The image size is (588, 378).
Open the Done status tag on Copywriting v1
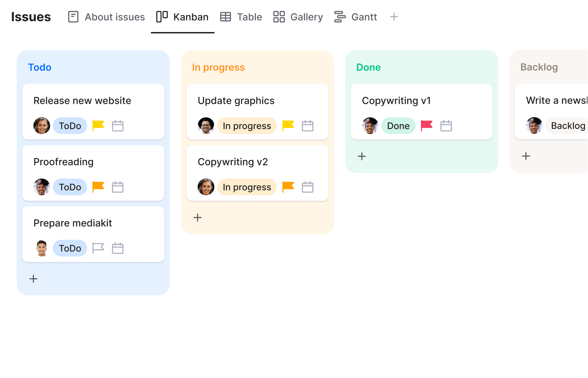click(x=398, y=126)
